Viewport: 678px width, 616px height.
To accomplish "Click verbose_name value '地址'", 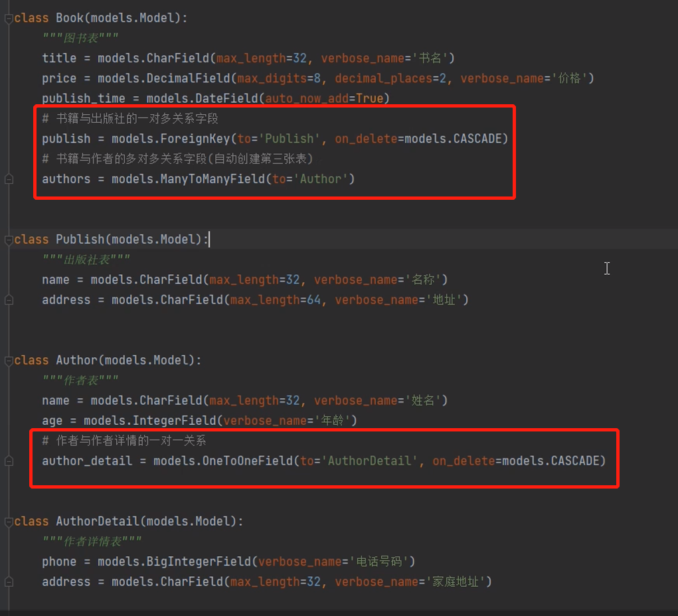I will pyautogui.click(x=444, y=300).
